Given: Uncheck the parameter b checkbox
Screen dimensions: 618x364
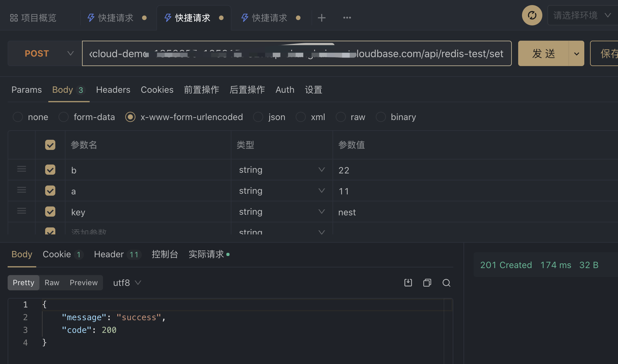Looking at the screenshot, I should pos(50,170).
